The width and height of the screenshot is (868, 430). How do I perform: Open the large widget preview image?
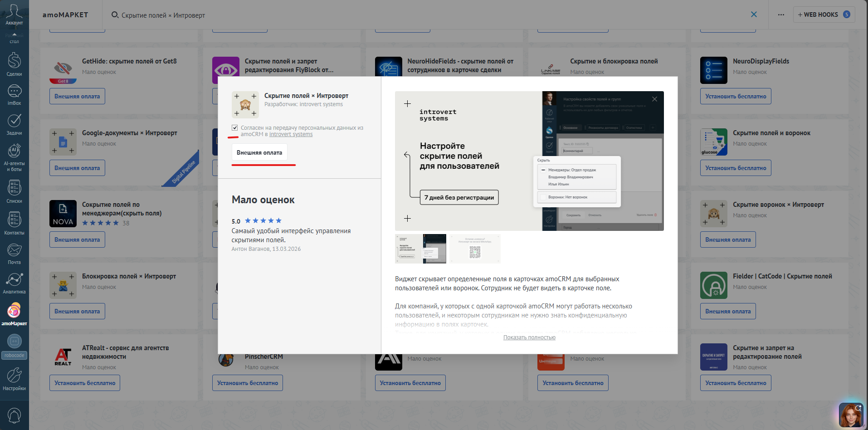point(529,161)
